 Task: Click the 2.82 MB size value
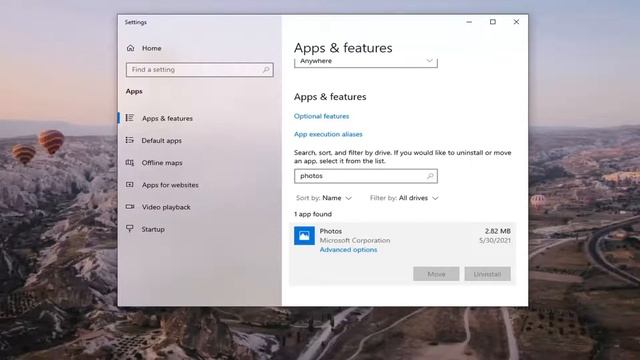point(498,231)
